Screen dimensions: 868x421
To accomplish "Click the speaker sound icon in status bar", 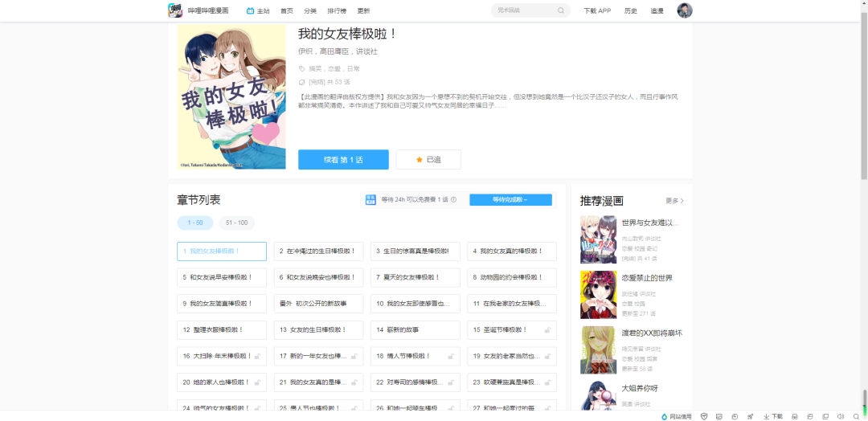I will tap(841, 416).
